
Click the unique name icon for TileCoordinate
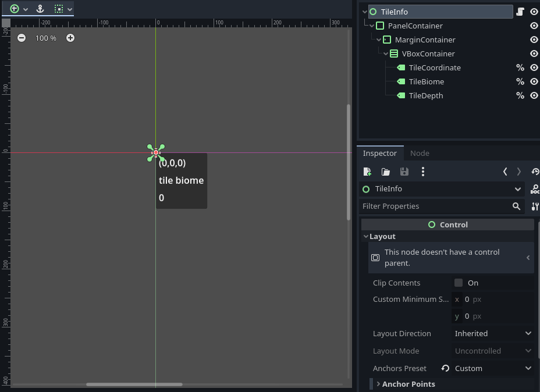click(520, 67)
